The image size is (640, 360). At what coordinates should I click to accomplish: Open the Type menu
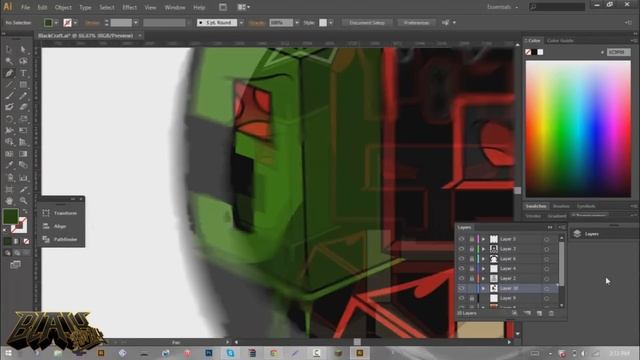pos(85,7)
